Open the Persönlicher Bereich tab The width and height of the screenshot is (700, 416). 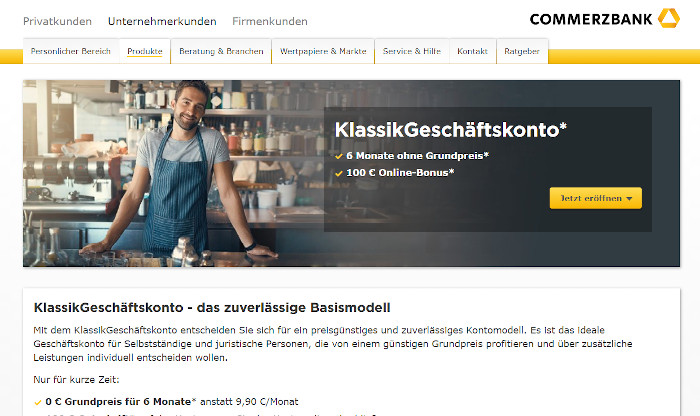click(x=71, y=51)
